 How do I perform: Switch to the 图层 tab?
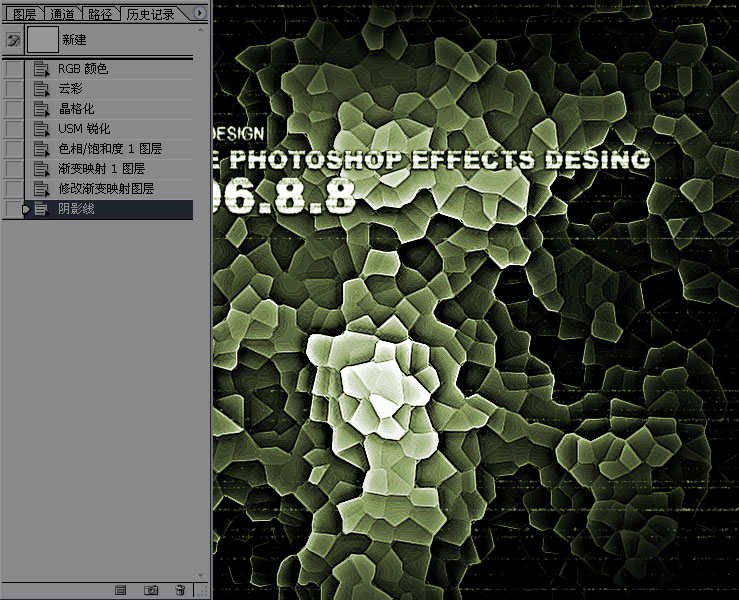(x=24, y=14)
